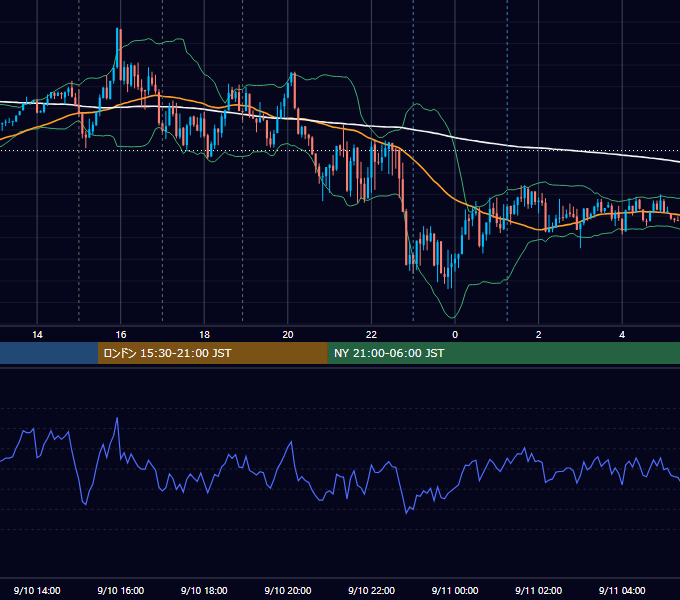Image resolution: width=680 pixels, height=600 pixels.
Task: Click hour label 18 on price chart axis
Action: [x=204, y=334]
